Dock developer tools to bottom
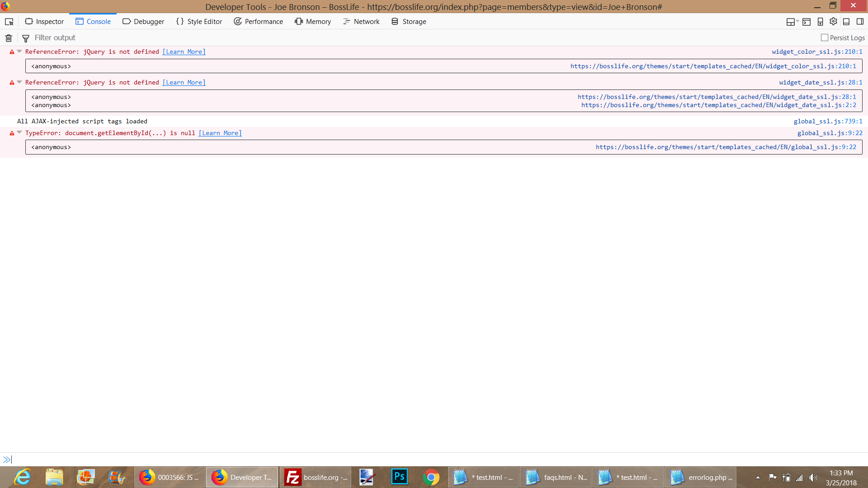 (846, 22)
